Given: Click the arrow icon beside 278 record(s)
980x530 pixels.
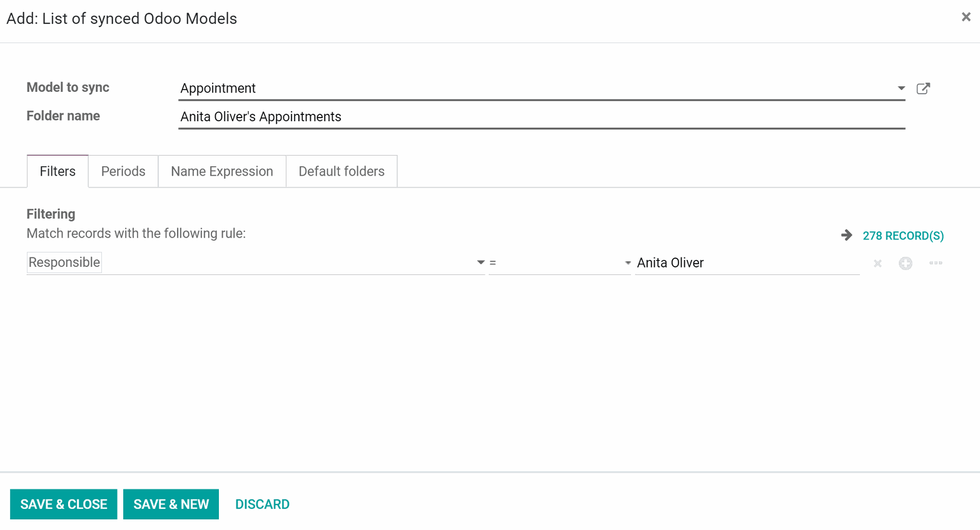Looking at the screenshot, I should tap(846, 236).
